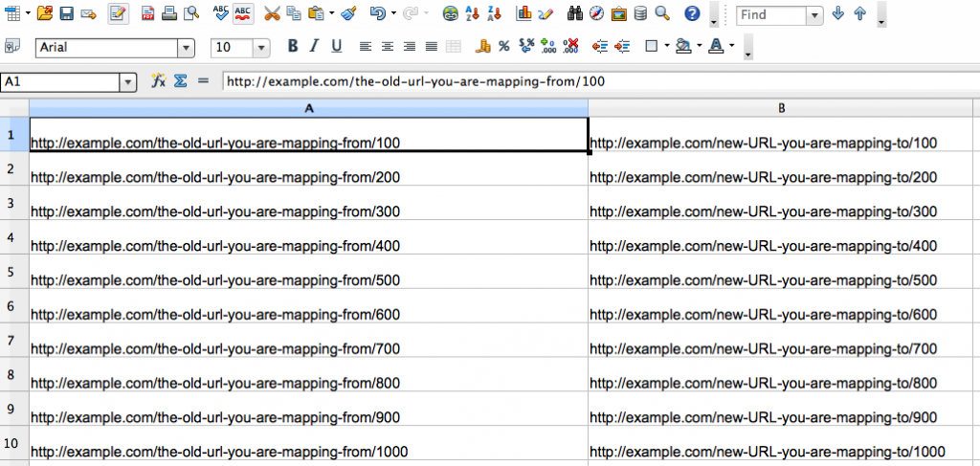Expand Standard toolbar overflow arrow
980x466 pixels.
714,23
